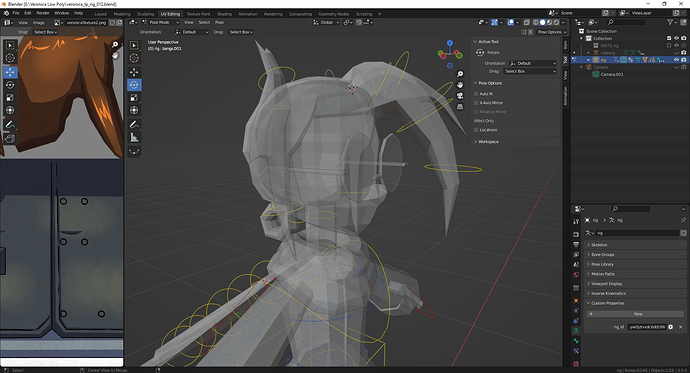Remove the rig_id custom property

(680, 327)
